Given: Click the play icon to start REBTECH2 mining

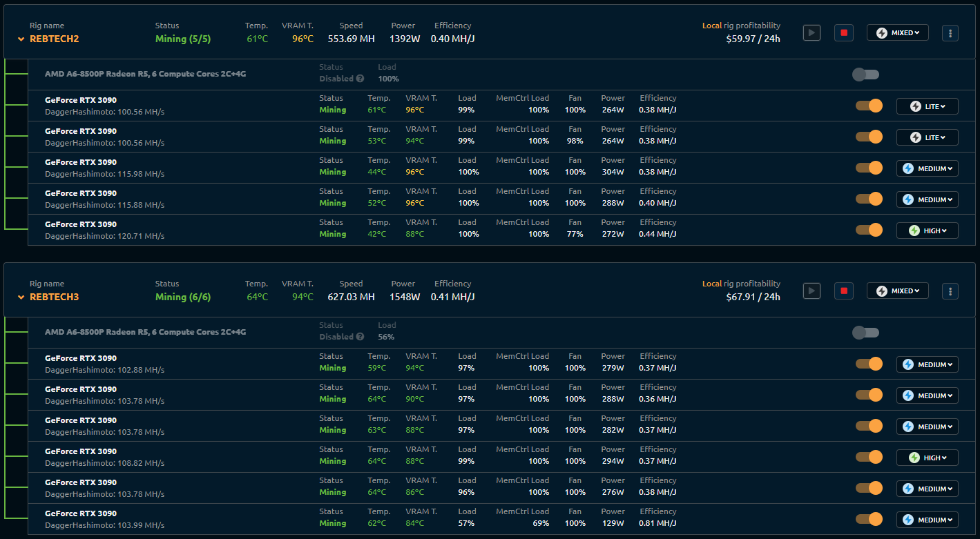Looking at the screenshot, I should tap(811, 32).
